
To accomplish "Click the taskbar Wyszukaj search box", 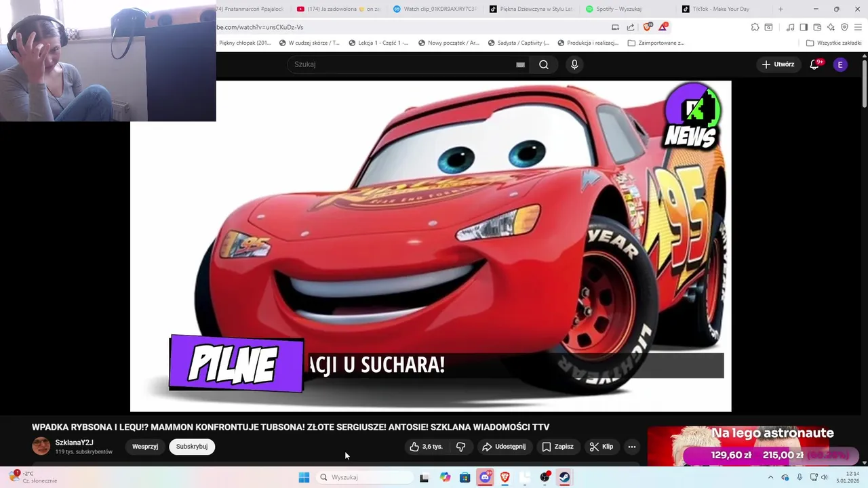I will coord(366,477).
